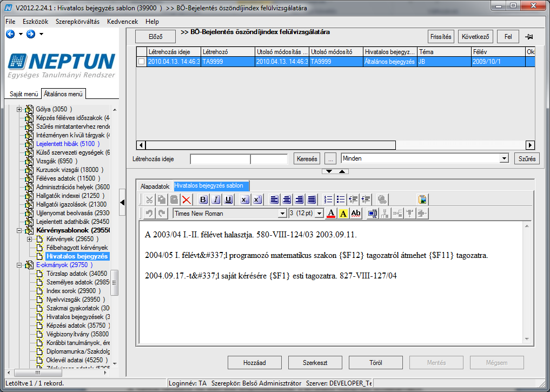Insert a numbered list
Screen dimensions: 550x392
pos(328,200)
